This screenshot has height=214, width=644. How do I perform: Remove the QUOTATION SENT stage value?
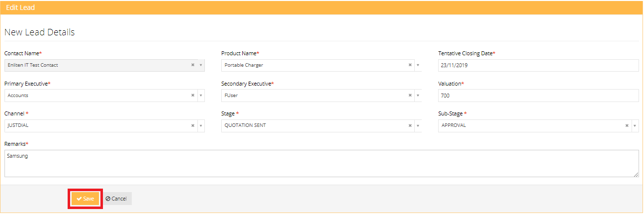tap(410, 125)
